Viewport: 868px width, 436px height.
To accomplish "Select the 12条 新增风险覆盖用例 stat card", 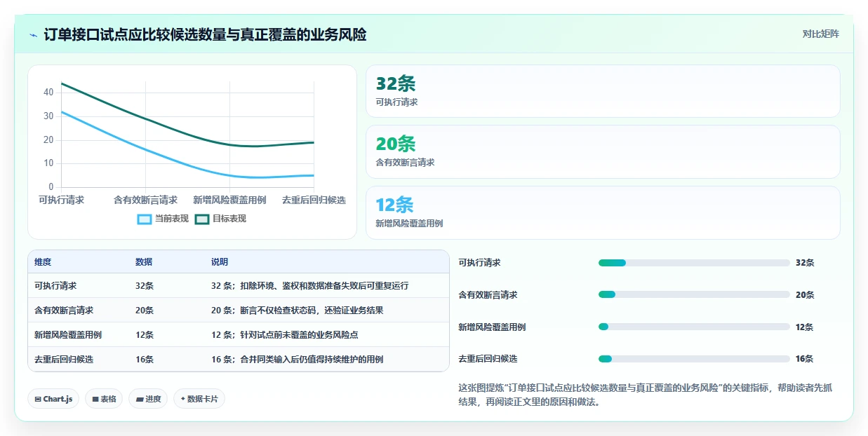I will click(603, 212).
